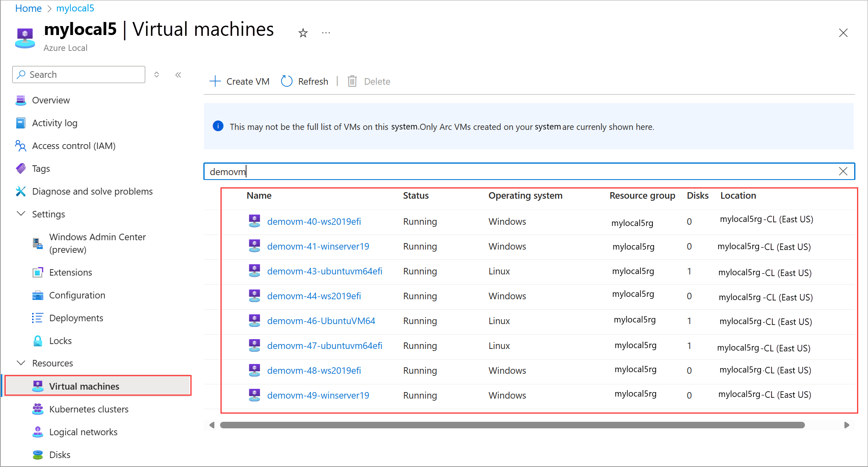Screen dimensions: 868x467
Task: Click the Create VM button
Action: [239, 81]
